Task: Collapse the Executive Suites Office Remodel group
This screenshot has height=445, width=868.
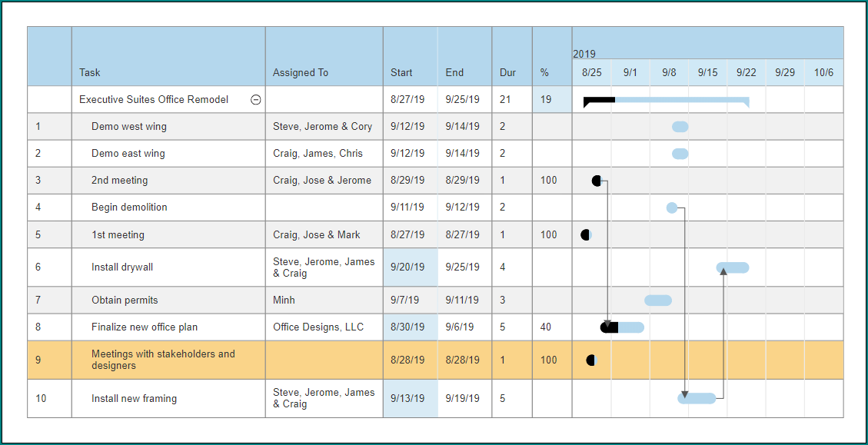Action: [256, 100]
